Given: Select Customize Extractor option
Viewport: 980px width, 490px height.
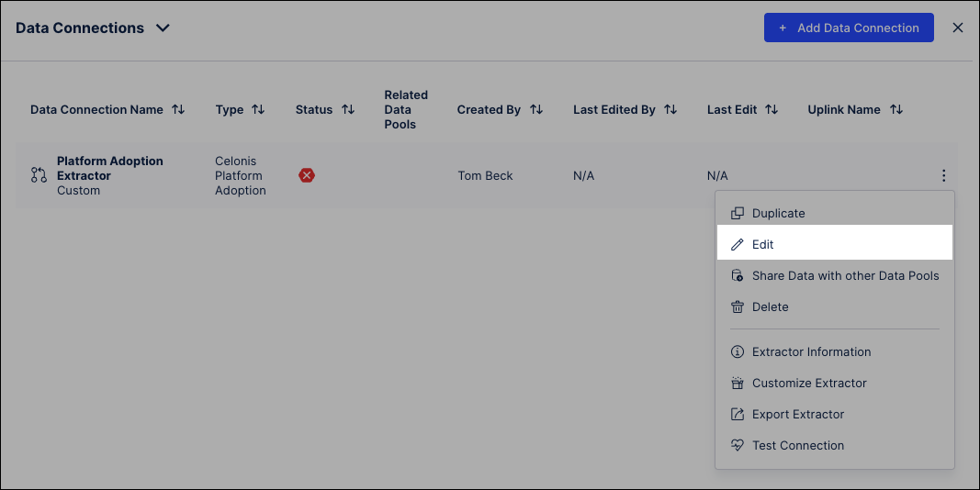Looking at the screenshot, I should coord(809,383).
